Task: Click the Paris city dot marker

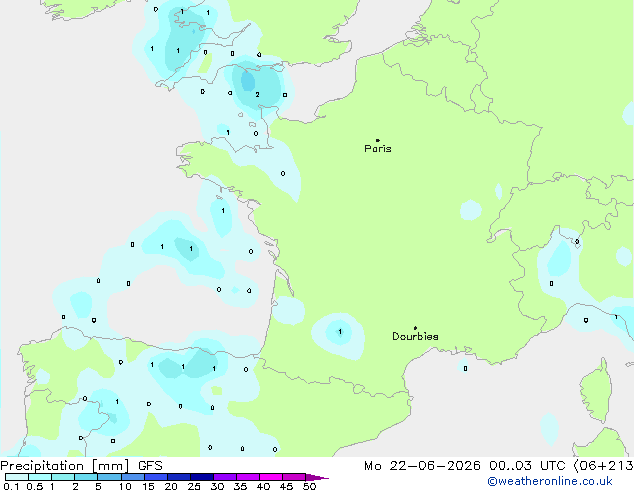Action: point(378,140)
